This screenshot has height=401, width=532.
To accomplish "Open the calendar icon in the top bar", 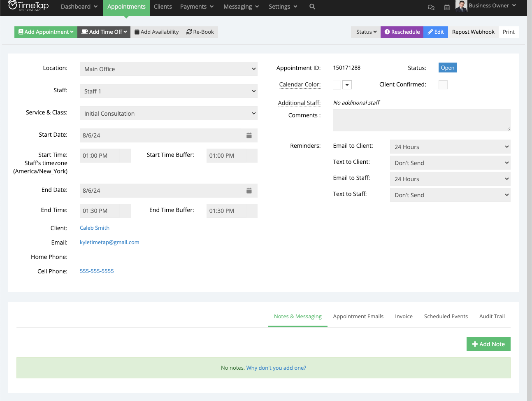I will pyautogui.click(x=447, y=7).
